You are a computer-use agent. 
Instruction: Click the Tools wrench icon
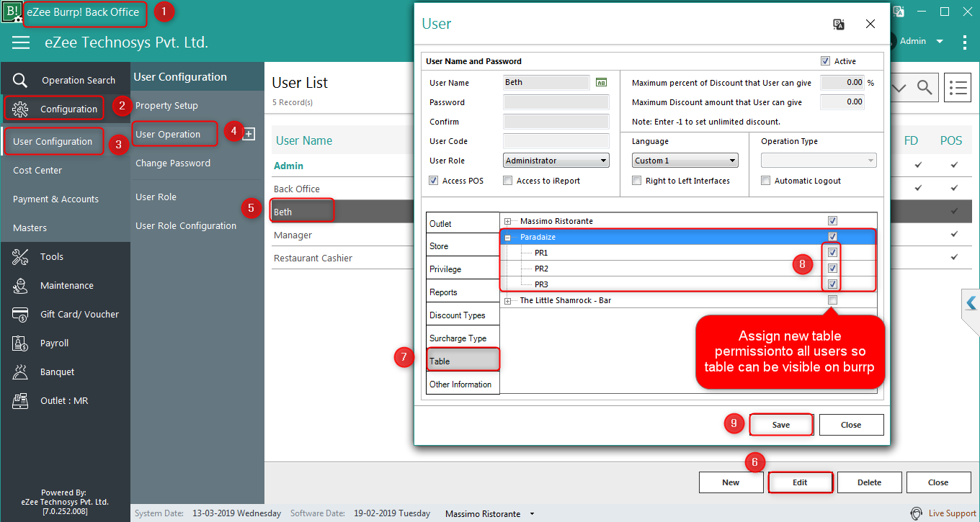(x=20, y=256)
